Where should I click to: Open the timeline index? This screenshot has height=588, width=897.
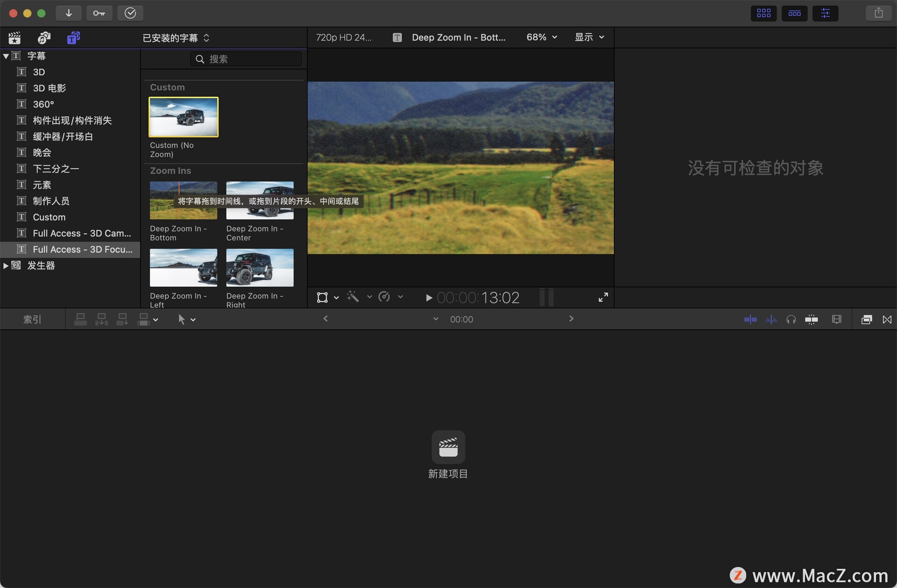point(32,319)
